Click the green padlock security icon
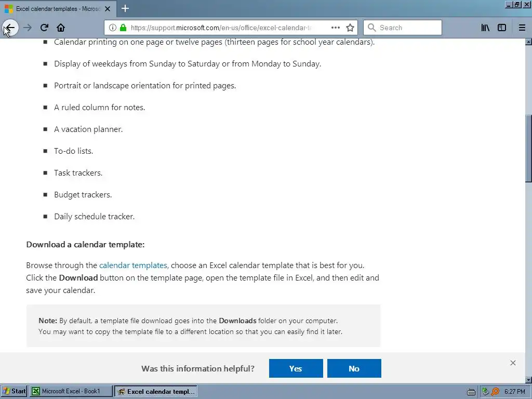This screenshot has width=532, height=399. (123, 28)
